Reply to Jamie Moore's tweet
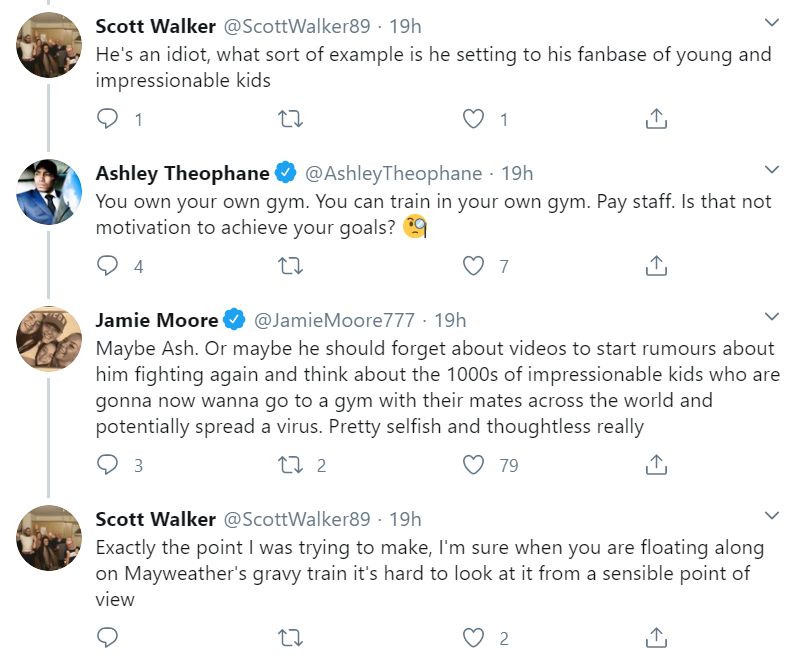This screenshot has width=795, height=658. pyautogui.click(x=108, y=465)
